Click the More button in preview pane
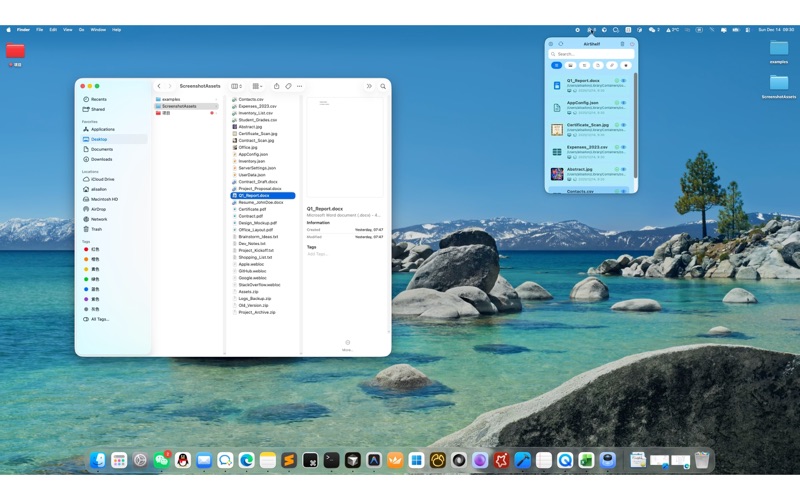 347,344
